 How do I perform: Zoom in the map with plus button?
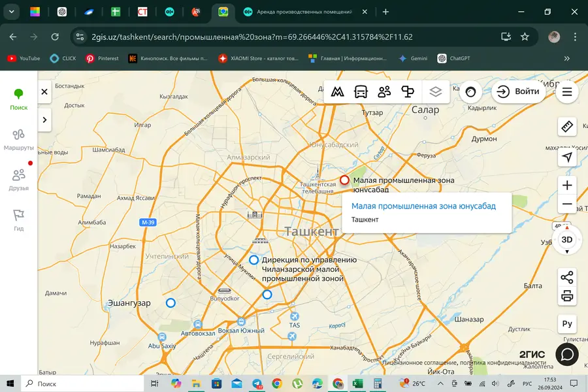tap(567, 185)
